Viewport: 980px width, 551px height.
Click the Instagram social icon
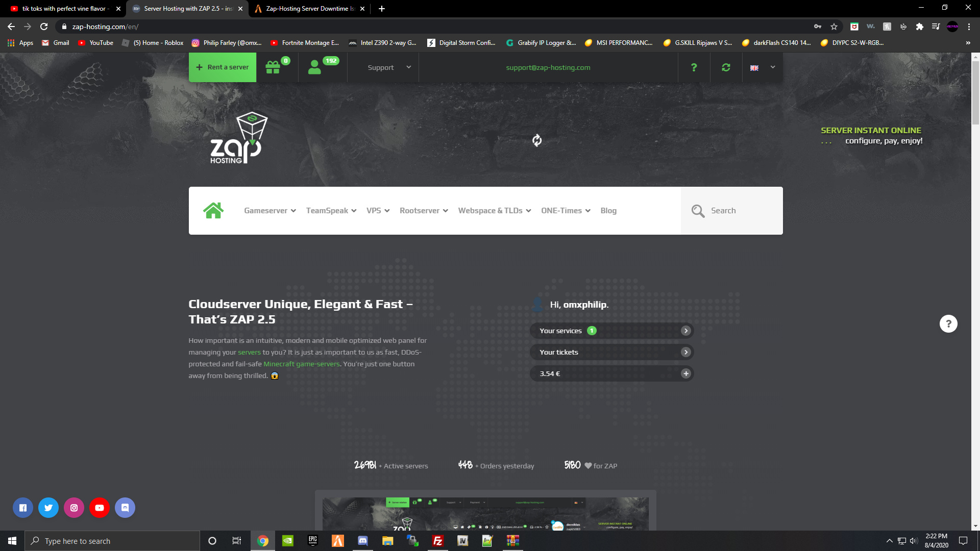pos(74,508)
